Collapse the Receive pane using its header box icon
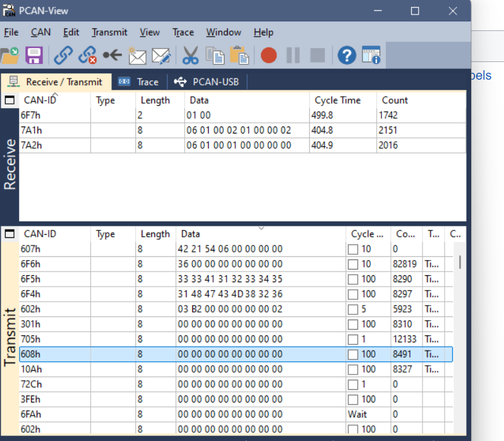The width and height of the screenshot is (504, 441). [x=9, y=100]
